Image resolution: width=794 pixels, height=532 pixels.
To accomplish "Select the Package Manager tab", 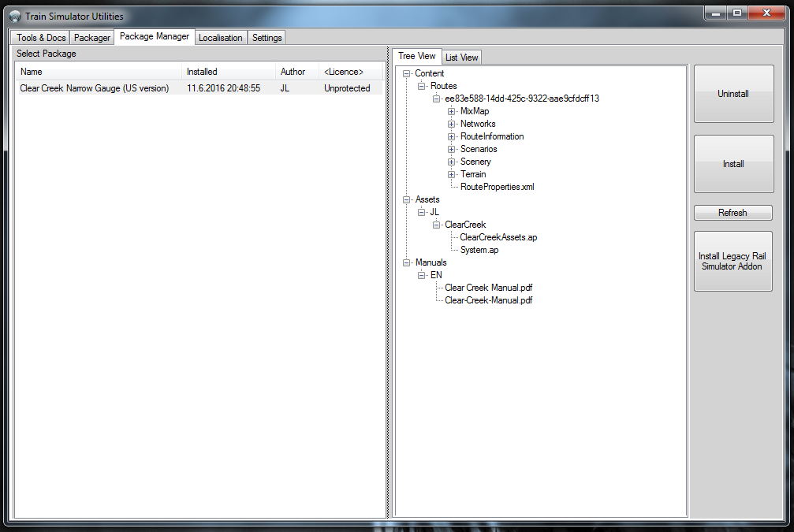I will click(x=155, y=36).
